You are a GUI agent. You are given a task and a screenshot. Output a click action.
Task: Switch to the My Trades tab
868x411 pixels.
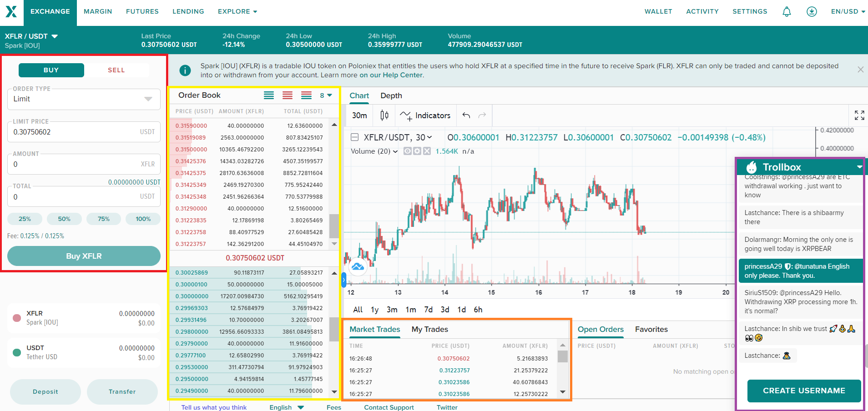tap(430, 329)
